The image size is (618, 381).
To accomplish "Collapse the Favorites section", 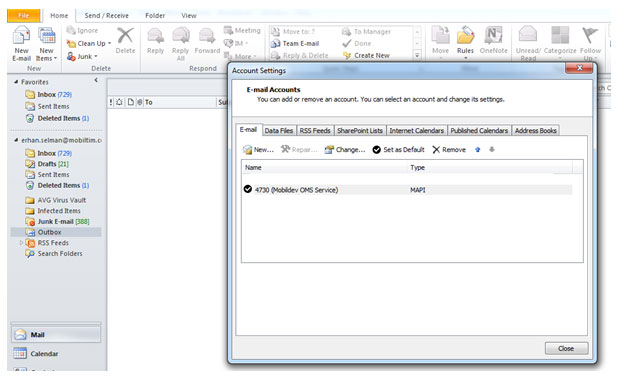I will 16,82.
